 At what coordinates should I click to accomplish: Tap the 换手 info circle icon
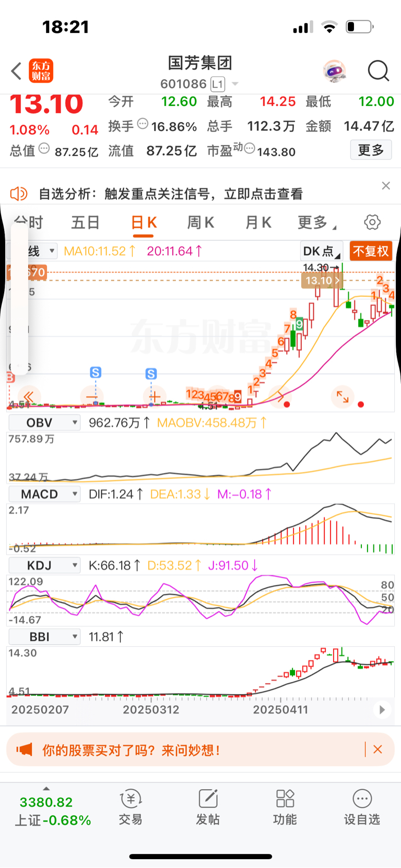click(143, 124)
